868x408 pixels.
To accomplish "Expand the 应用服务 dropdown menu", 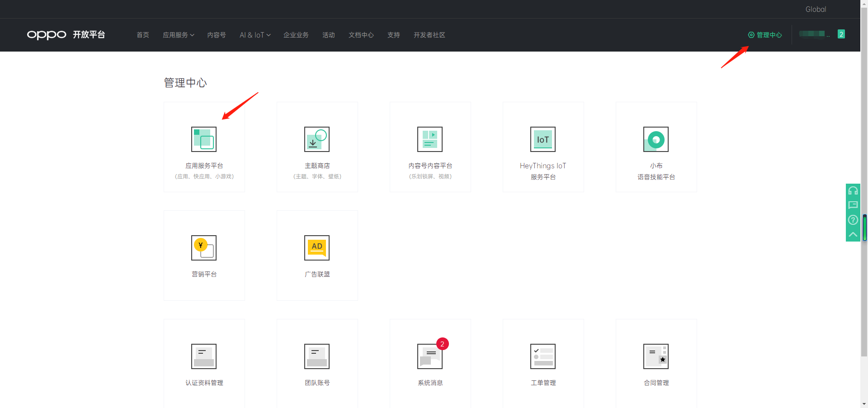I will coord(179,35).
